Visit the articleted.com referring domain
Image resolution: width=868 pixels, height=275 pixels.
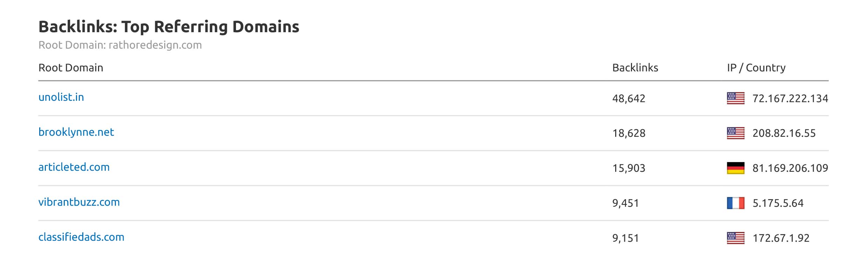(x=74, y=167)
